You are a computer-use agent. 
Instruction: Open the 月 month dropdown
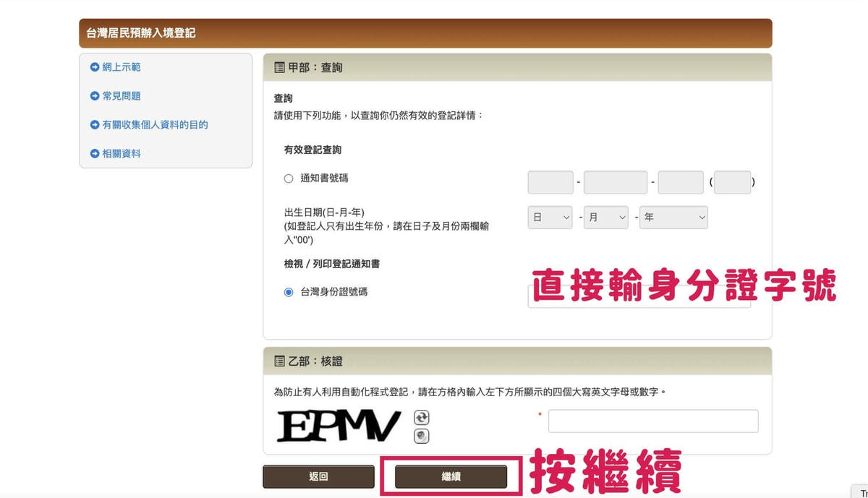coord(606,218)
